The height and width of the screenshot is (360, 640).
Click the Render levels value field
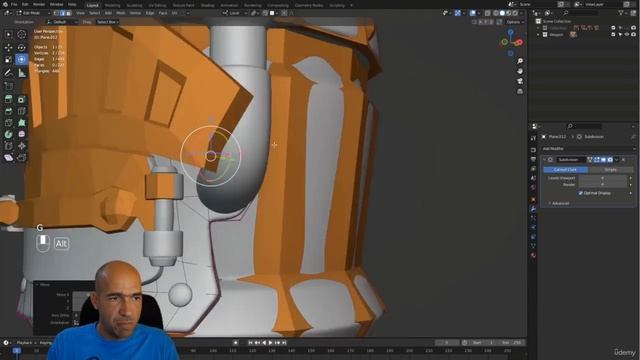point(603,184)
